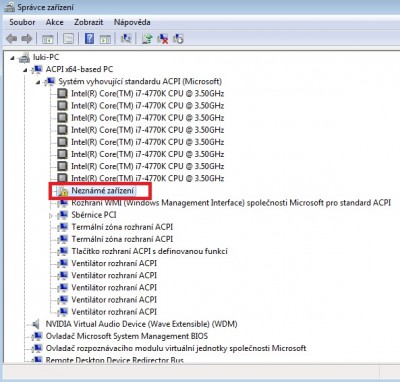
Task: Collapse the luki-PC root node
Action: click(x=12, y=58)
